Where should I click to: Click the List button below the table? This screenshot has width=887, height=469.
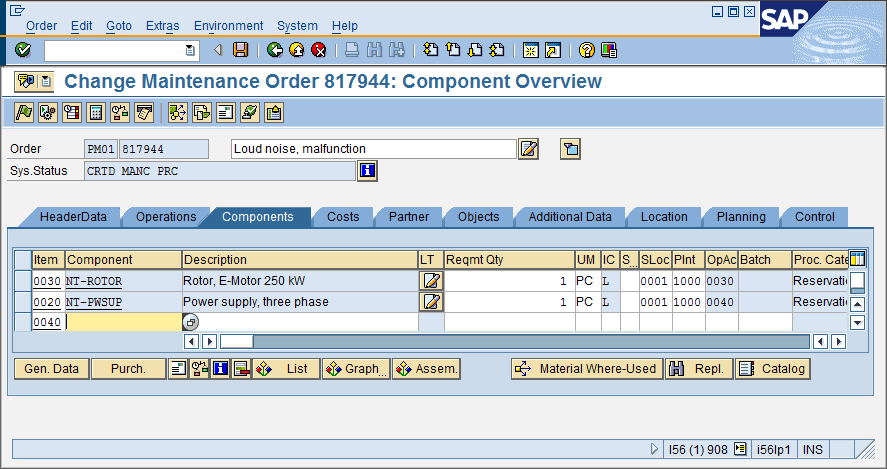point(287,369)
